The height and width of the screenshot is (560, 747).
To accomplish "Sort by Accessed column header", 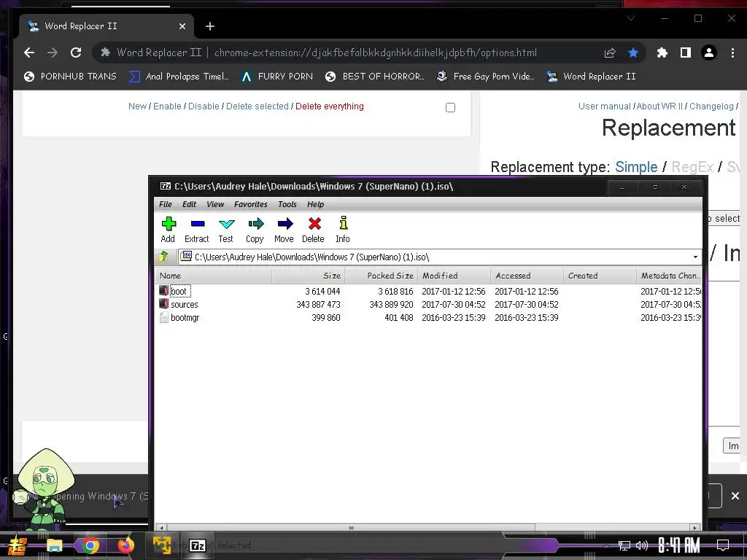I will tap(527, 276).
